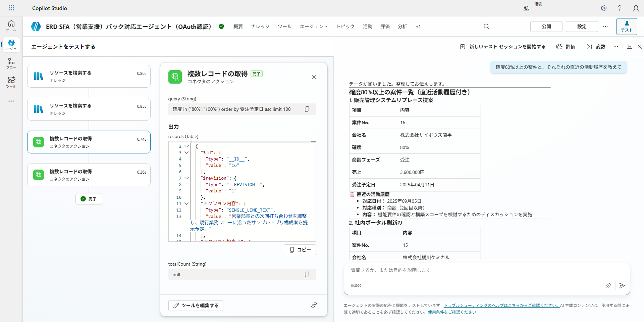Image resolution: width=644 pixels, height=322 pixels.
Task: Select the 0.86s リソースを検索する step
Action: [89, 76]
